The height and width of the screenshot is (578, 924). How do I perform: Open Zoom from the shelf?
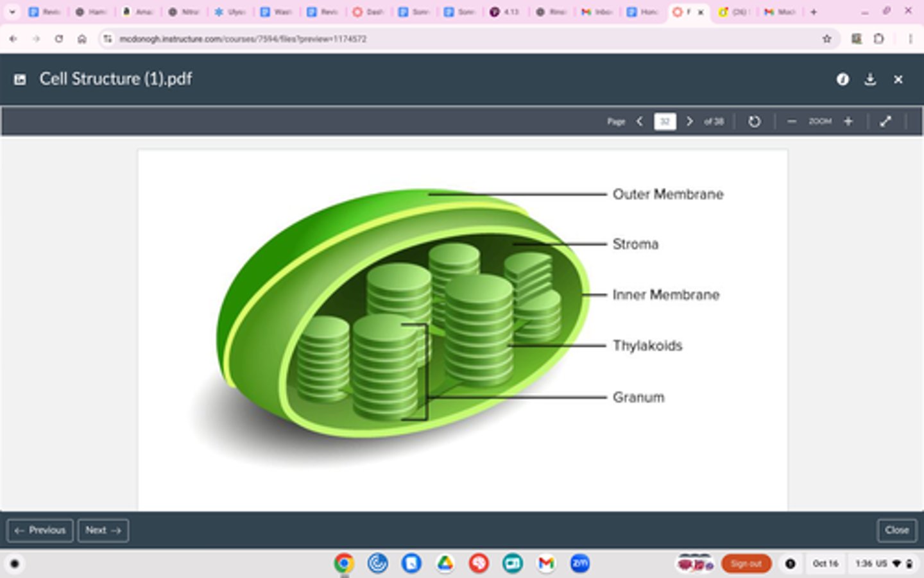coord(580,564)
